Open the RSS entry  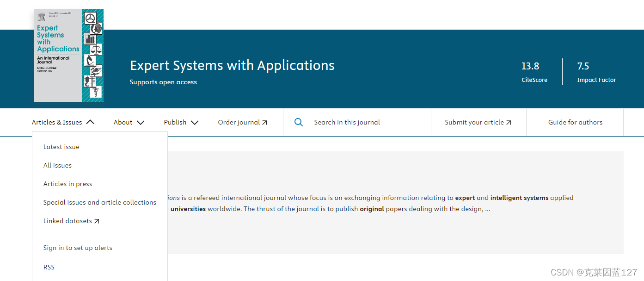coord(49,267)
